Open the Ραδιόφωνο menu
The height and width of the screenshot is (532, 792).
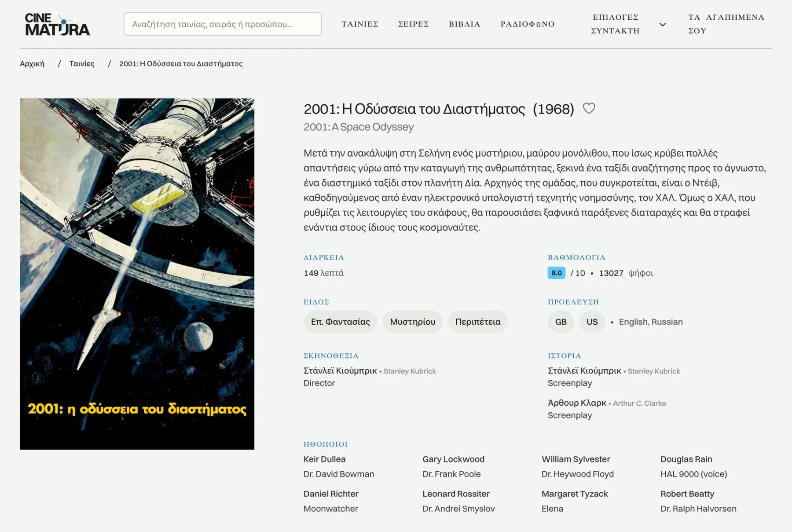(528, 24)
